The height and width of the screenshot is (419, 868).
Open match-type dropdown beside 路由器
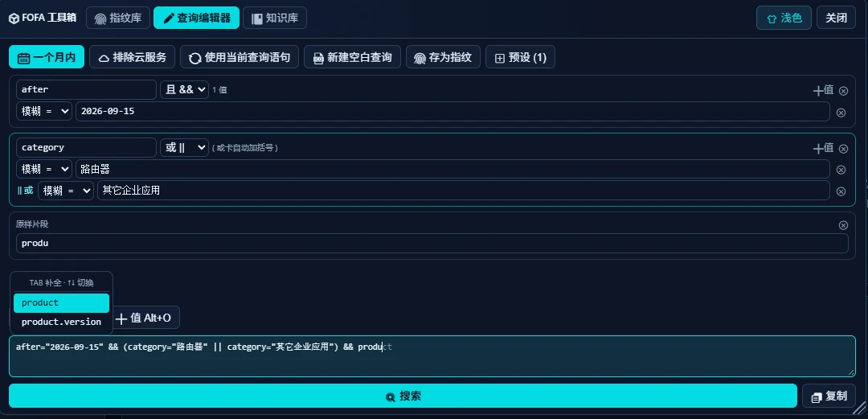43,169
